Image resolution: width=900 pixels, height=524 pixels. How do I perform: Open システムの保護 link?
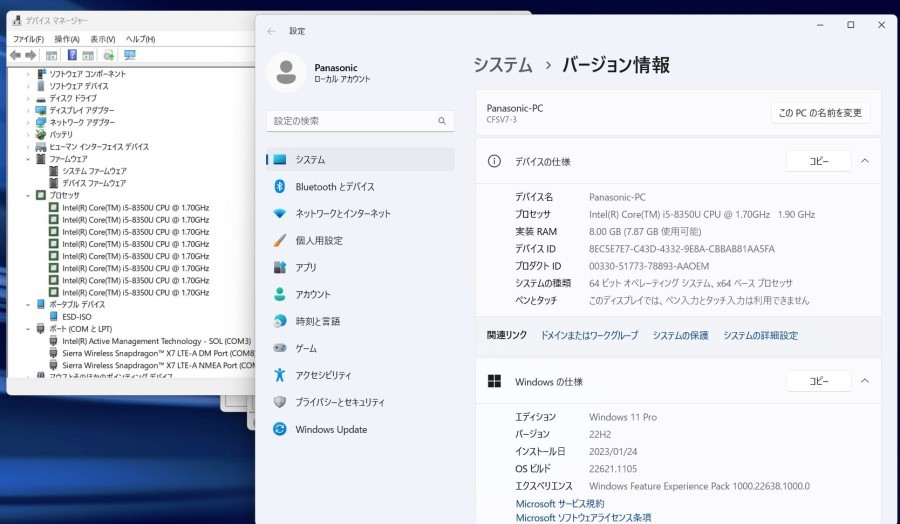click(x=680, y=335)
